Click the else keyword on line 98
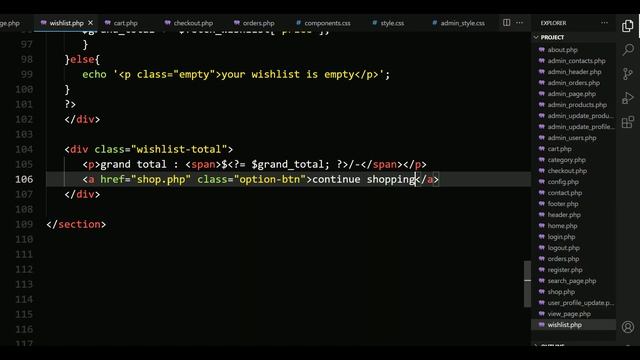This screenshot has height=360, width=640. coord(82,60)
